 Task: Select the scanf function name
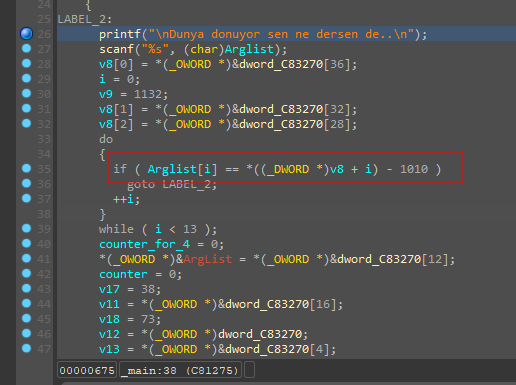pos(116,49)
